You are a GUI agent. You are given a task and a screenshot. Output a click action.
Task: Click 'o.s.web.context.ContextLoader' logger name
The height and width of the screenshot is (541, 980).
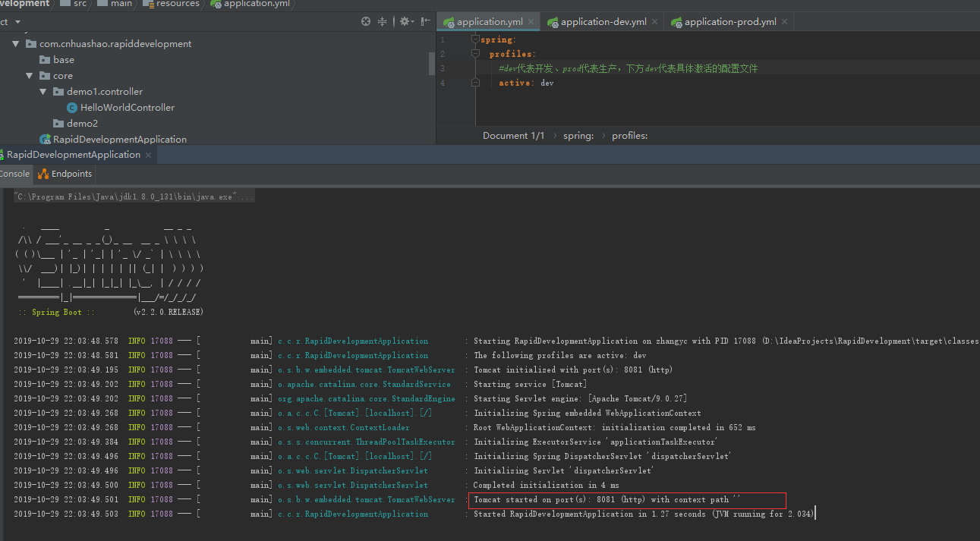344,427
